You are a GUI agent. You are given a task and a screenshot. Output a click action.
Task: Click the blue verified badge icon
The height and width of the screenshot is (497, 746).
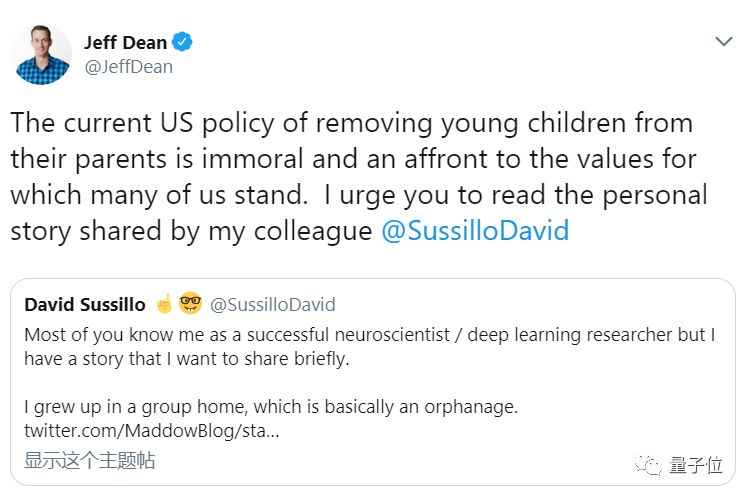(x=182, y=42)
